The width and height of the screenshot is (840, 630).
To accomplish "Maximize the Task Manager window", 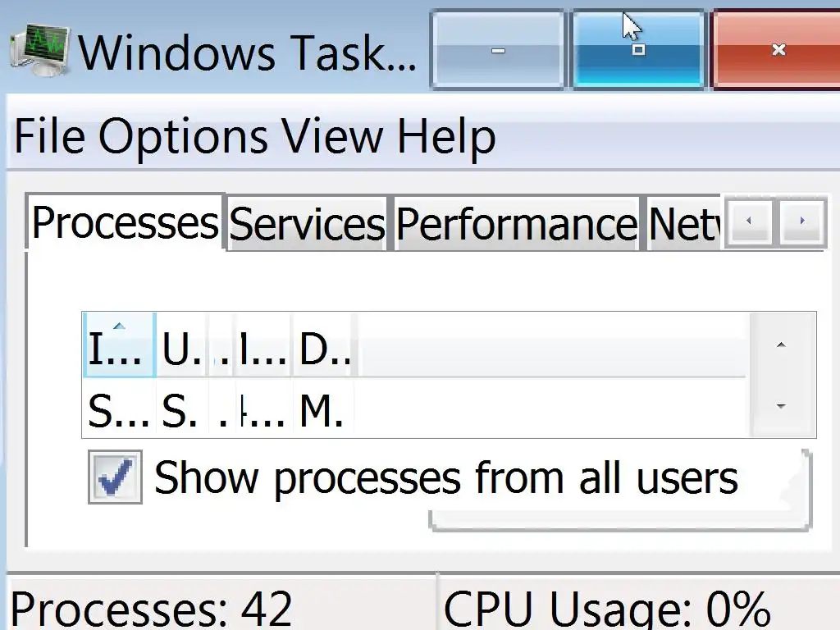I will pyautogui.click(x=638, y=50).
